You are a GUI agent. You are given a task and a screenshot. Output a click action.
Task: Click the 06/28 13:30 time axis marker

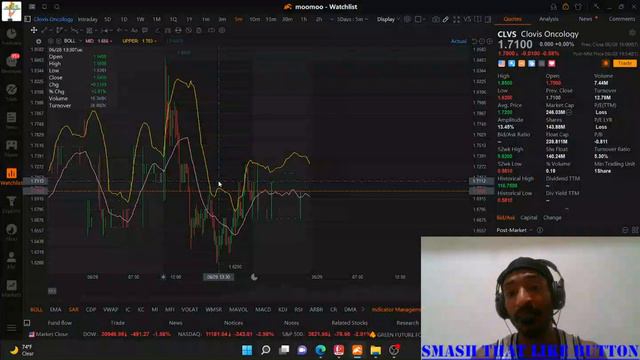pyautogui.click(x=218, y=277)
